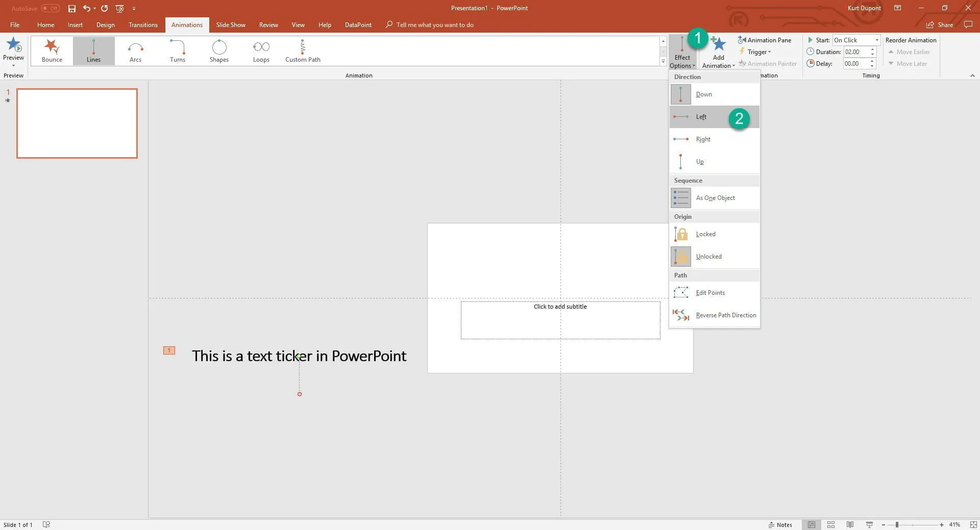Toggle AutoSave switch
This screenshot has width=980, height=530.
coord(51,8)
